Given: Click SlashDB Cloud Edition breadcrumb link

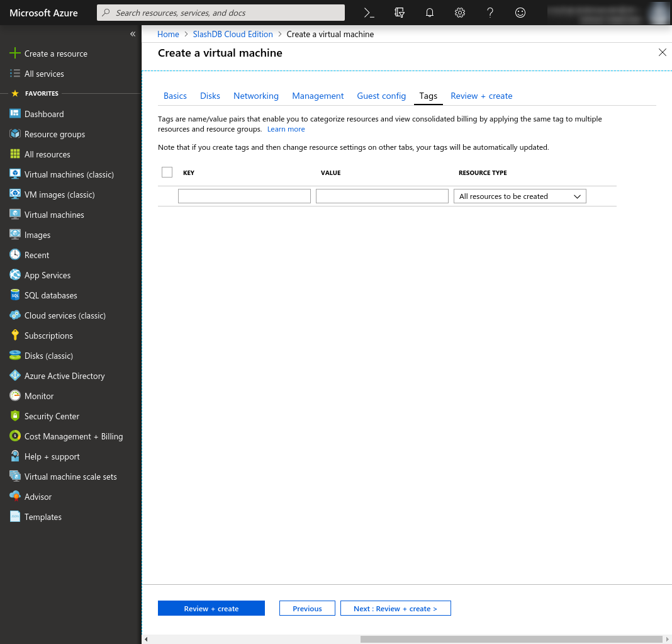Looking at the screenshot, I should [x=233, y=34].
